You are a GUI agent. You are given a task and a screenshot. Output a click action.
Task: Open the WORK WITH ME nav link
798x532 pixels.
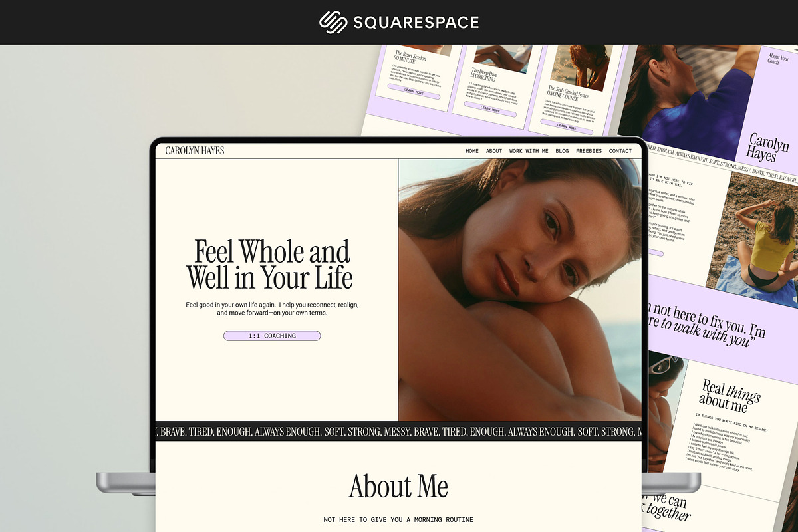[529, 151]
